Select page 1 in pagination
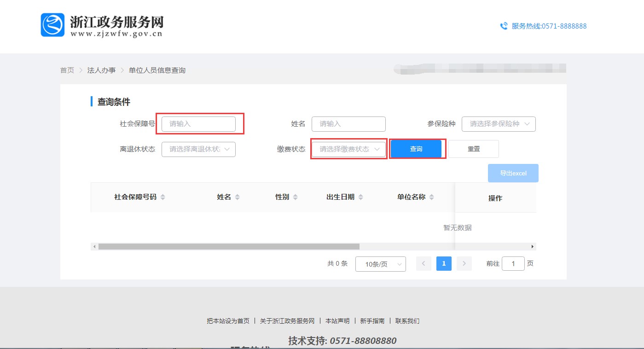Screen dimensions: 644x349 coord(444,263)
